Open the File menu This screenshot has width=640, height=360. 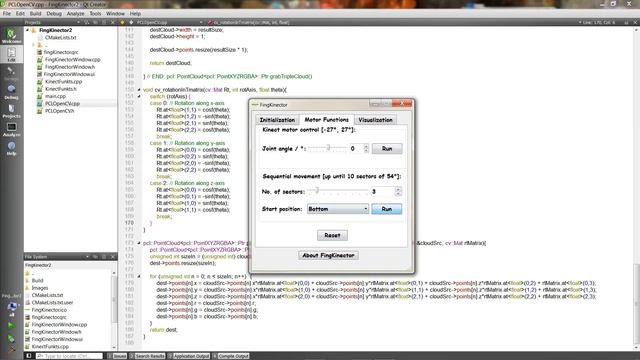tap(7, 13)
